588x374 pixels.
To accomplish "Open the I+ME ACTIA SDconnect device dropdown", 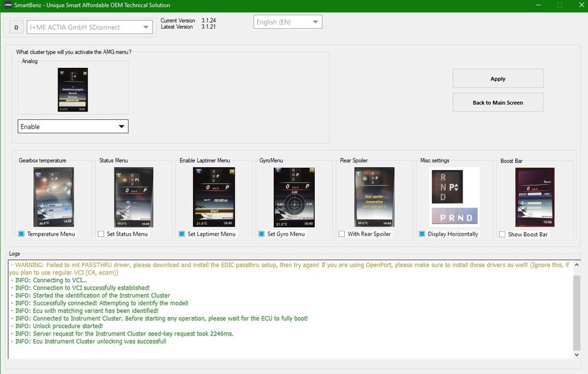I will [x=89, y=27].
